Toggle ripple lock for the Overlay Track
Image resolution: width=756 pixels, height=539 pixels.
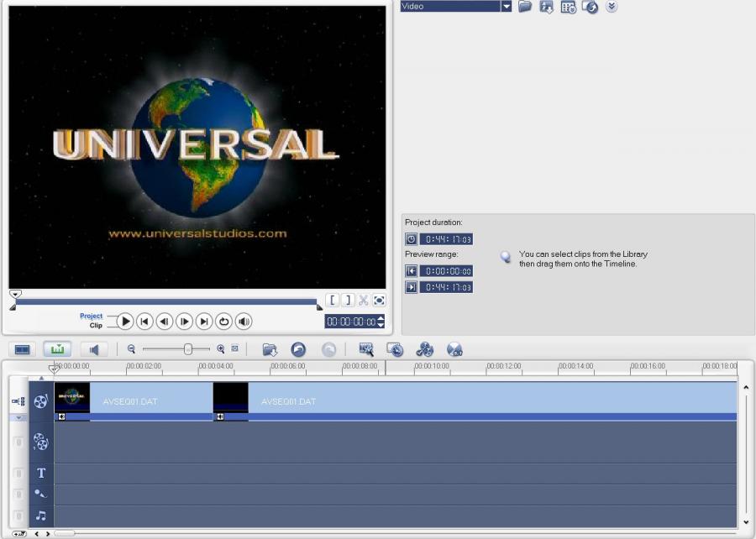[18, 442]
